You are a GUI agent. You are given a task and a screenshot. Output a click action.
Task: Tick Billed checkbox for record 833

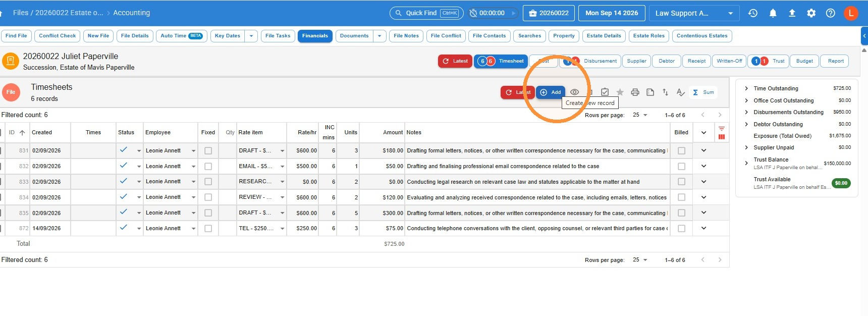click(681, 182)
